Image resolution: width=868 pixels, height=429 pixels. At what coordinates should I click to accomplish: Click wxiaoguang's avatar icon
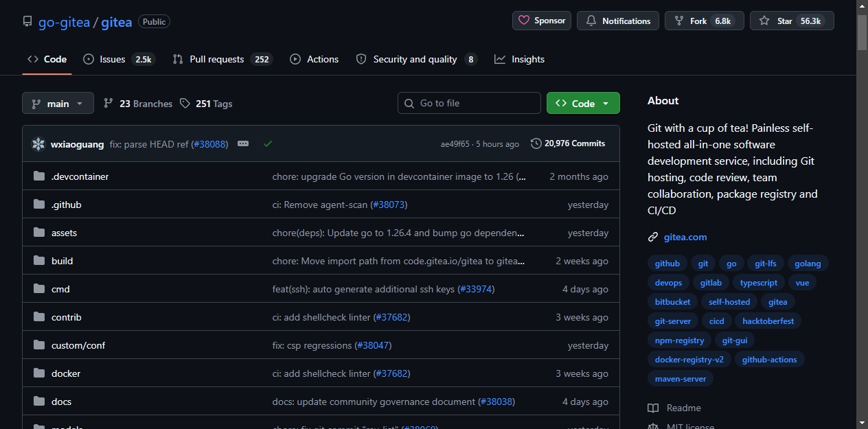38,144
